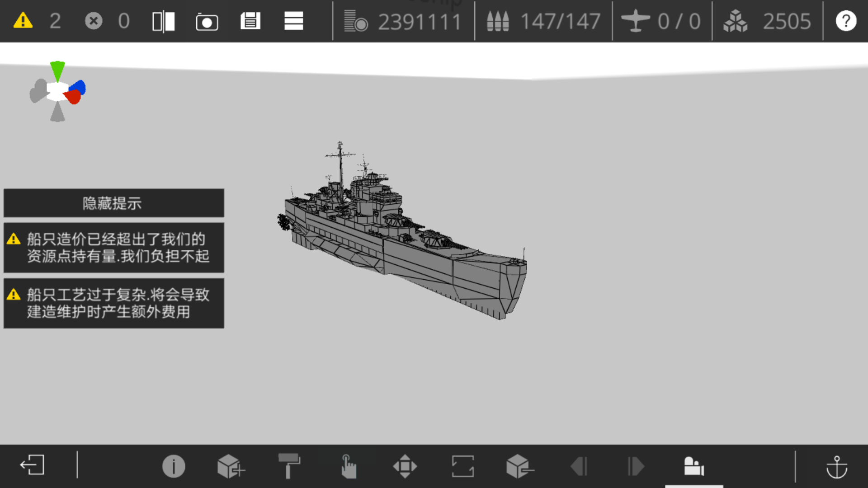Click the ship too complex warning message
868x488 pixels.
(113, 303)
